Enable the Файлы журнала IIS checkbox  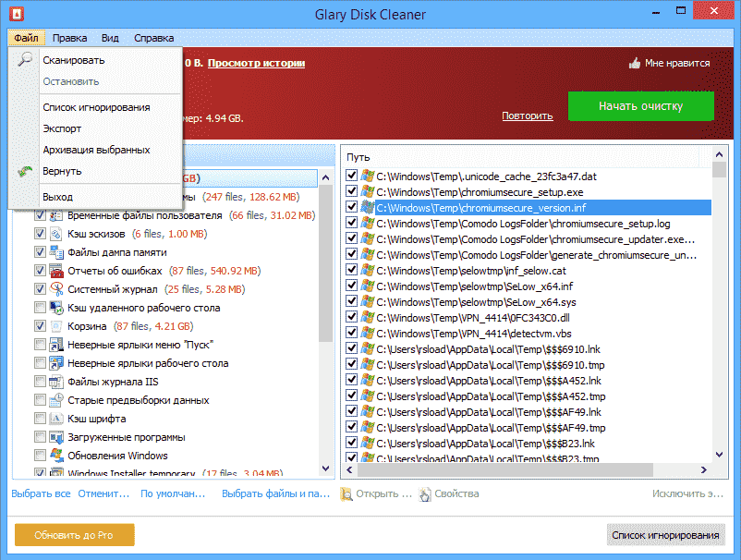tap(40, 382)
